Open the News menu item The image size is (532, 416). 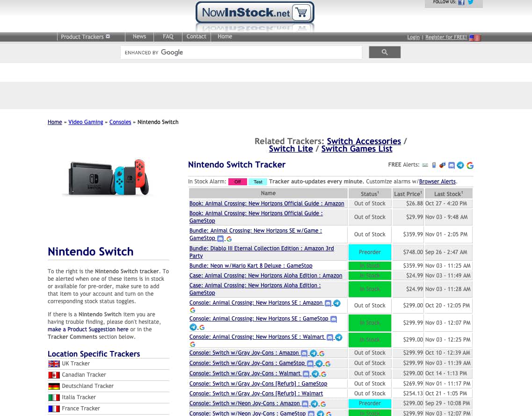coord(139,36)
